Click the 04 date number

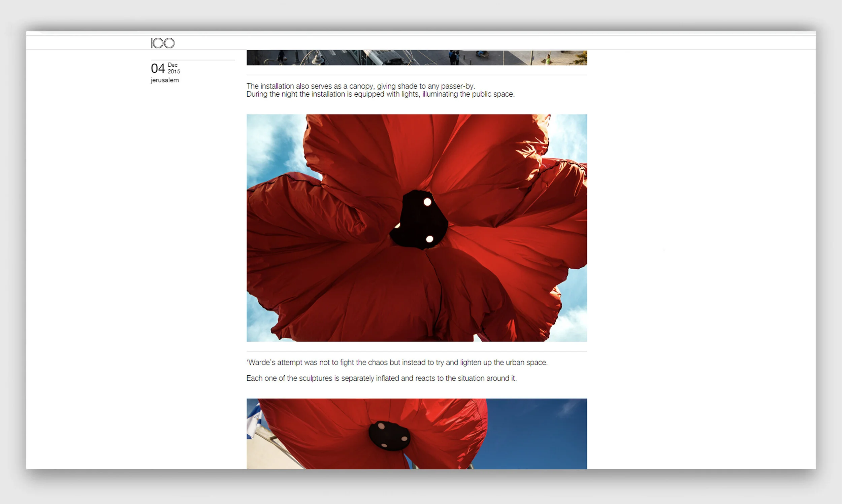click(158, 69)
